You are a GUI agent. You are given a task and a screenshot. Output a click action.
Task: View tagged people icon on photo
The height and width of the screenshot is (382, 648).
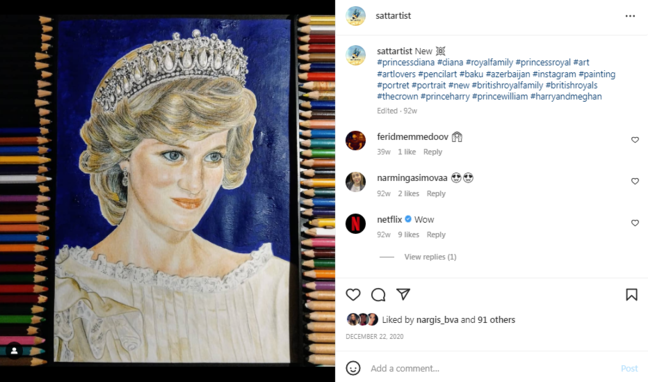coord(14,351)
